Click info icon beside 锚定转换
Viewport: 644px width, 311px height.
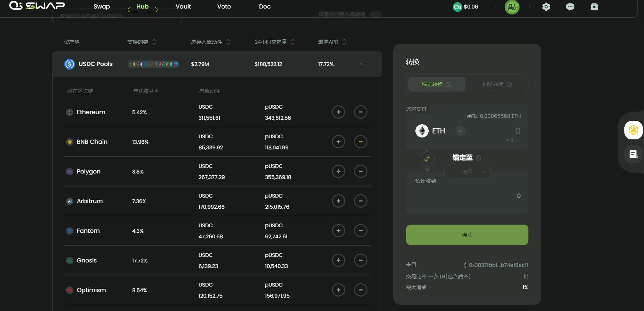pyautogui.click(x=448, y=85)
